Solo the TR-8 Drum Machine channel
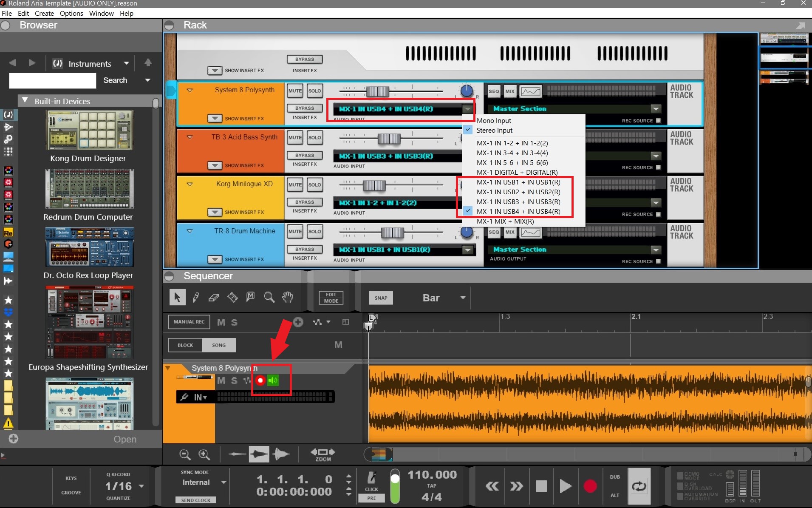 [x=314, y=232]
